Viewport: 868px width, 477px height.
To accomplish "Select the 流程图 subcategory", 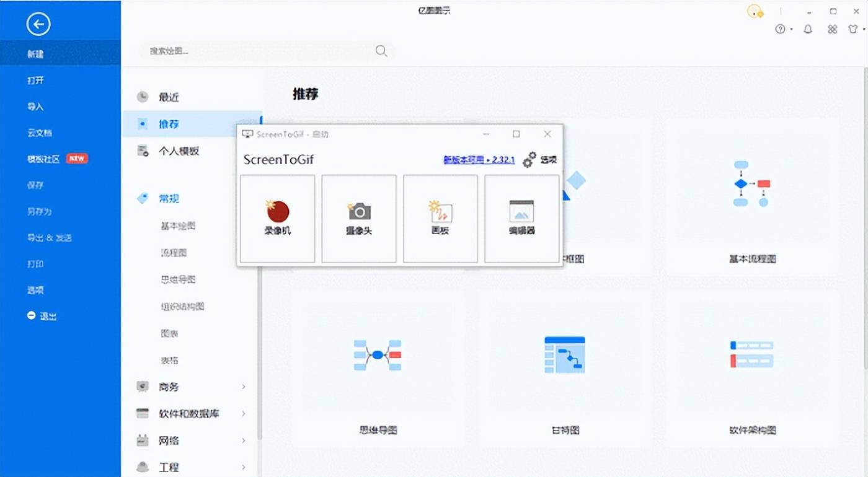I will [x=174, y=253].
